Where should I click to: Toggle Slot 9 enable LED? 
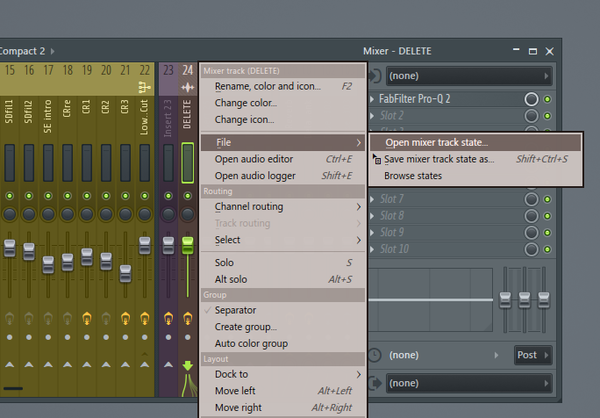tap(548, 233)
